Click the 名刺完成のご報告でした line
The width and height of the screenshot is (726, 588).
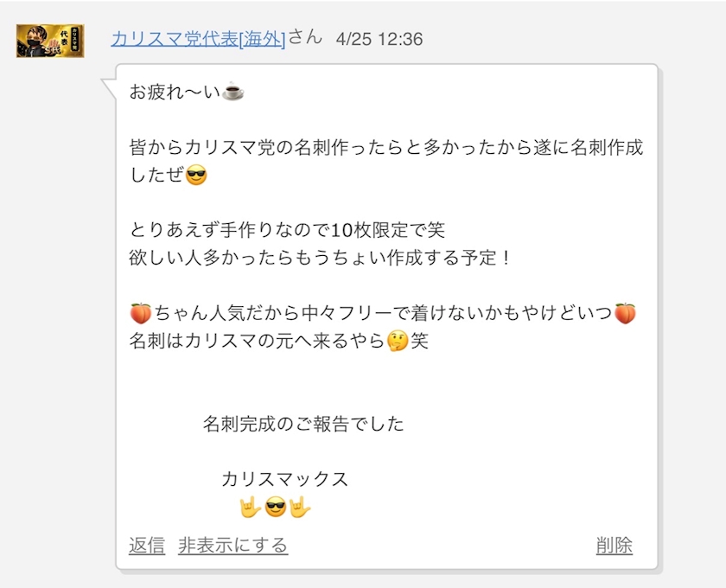pyautogui.click(x=303, y=425)
